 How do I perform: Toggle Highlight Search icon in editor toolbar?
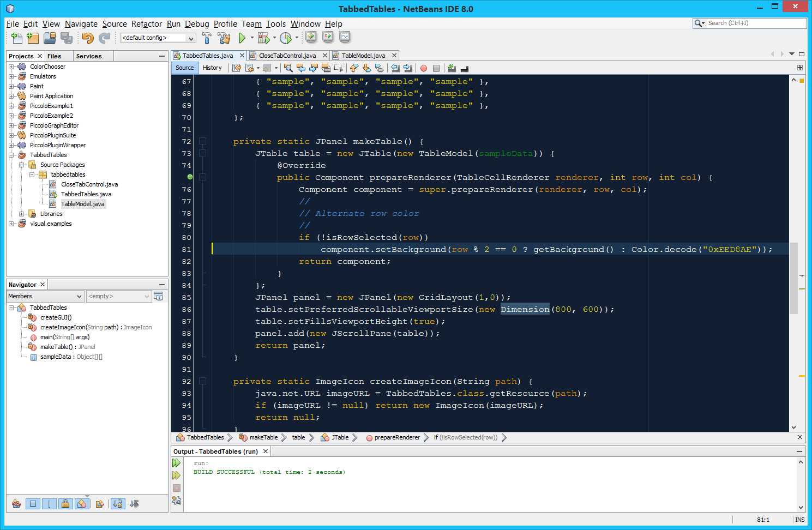coord(326,68)
